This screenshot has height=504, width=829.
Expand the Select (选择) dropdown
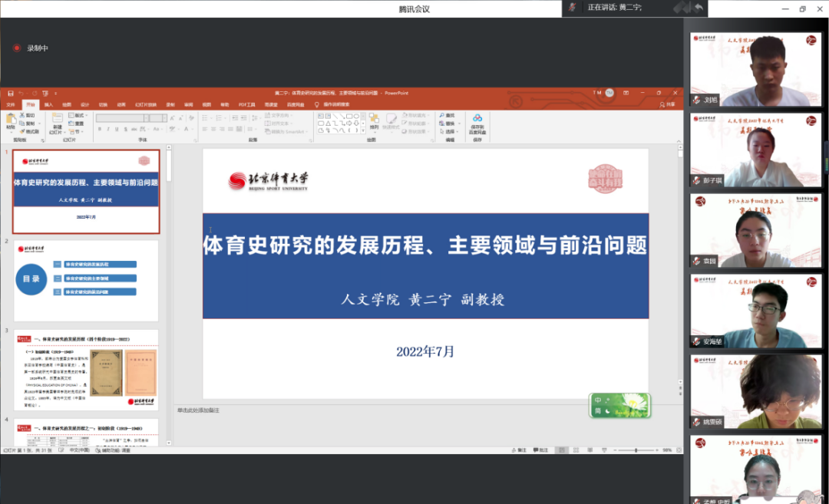456,130
